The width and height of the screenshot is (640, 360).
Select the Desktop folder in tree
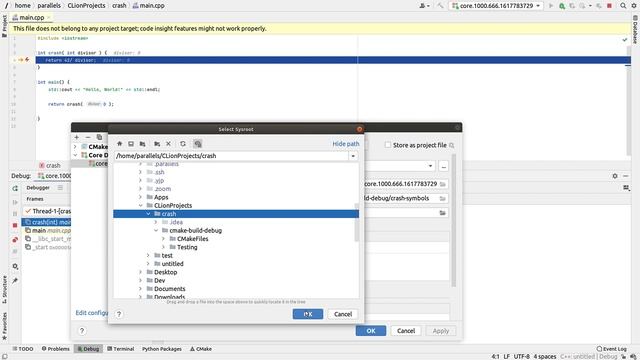165,272
